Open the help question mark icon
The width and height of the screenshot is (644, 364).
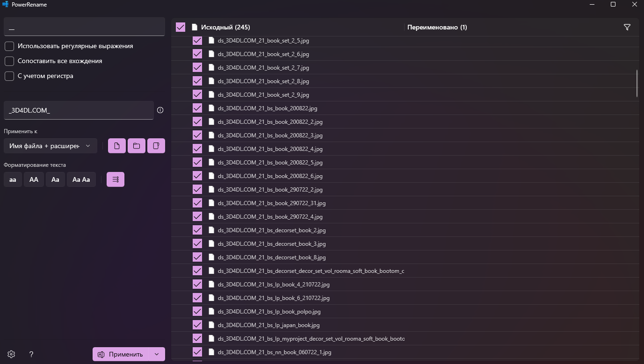31,354
